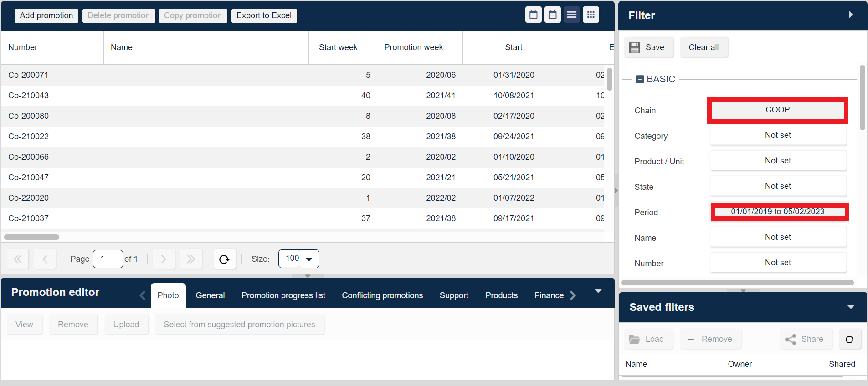Viewport: 868px width, 386px height.
Task: Switch to the Products tab
Action: coord(501,295)
